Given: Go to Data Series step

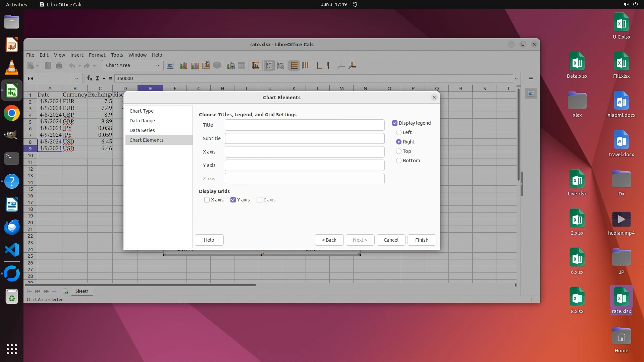Looking at the screenshot, I should [x=142, y=130].
